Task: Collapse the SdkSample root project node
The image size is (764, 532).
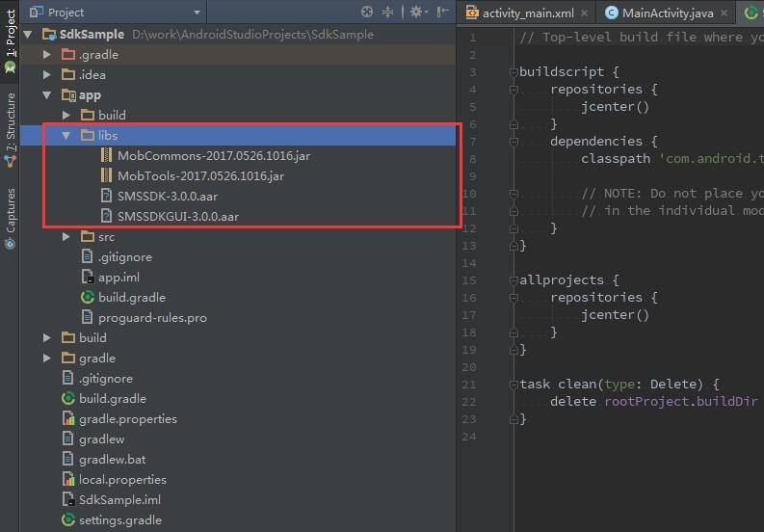Action: coord(28,35)
